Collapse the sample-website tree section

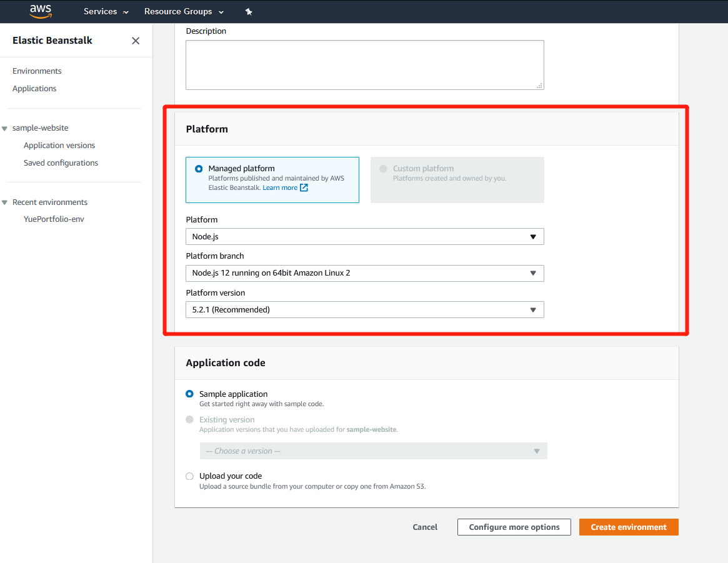[x=4, y=129]
